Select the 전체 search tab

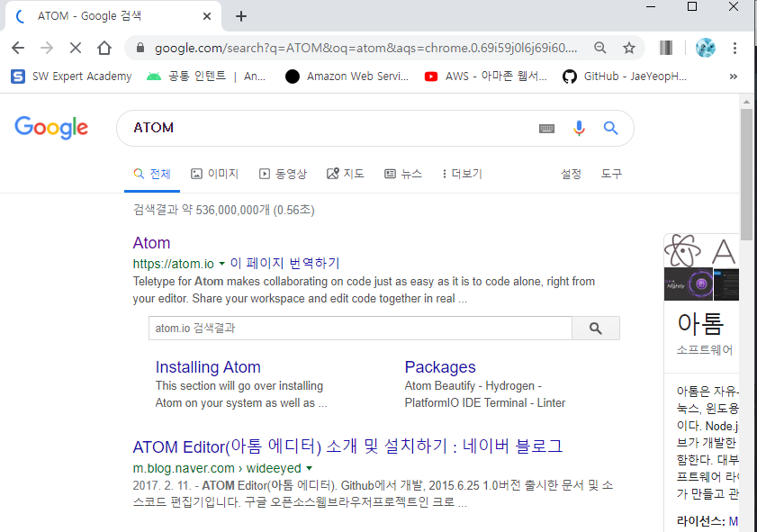tap(152, 174)
